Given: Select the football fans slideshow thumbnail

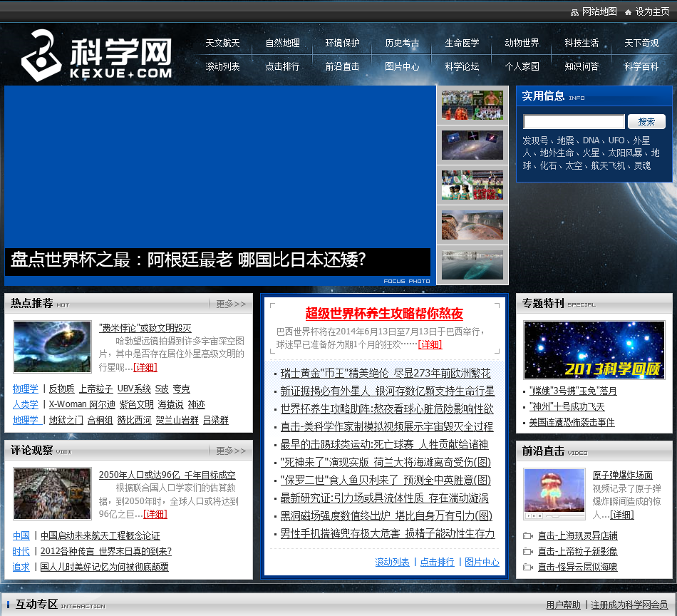Looking at the screenshot, I should (x=472, y=185).
